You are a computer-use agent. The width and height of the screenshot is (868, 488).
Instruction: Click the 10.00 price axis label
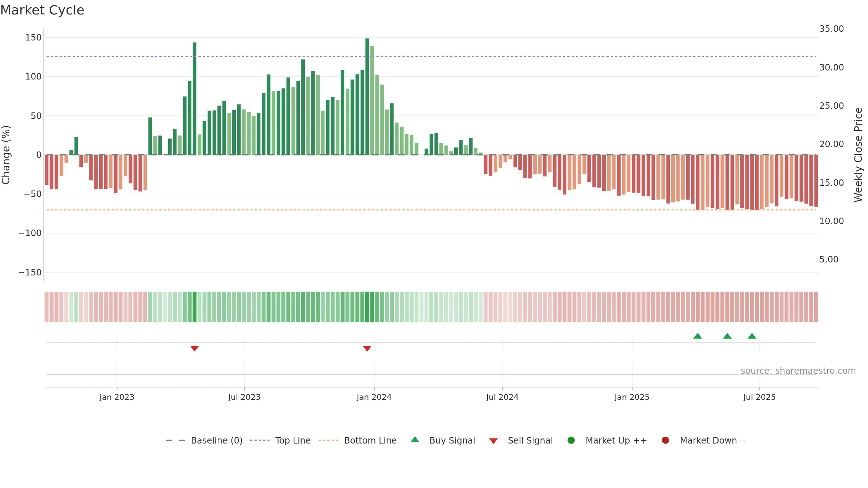click(x=831, y=221)
